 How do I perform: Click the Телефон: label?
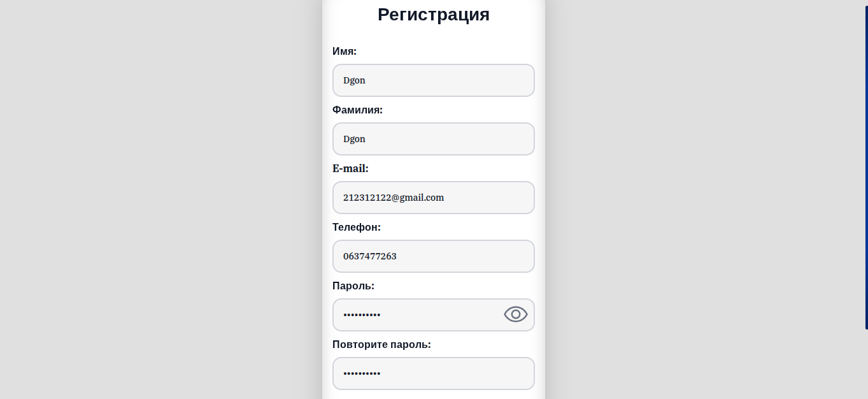(357, 227)
